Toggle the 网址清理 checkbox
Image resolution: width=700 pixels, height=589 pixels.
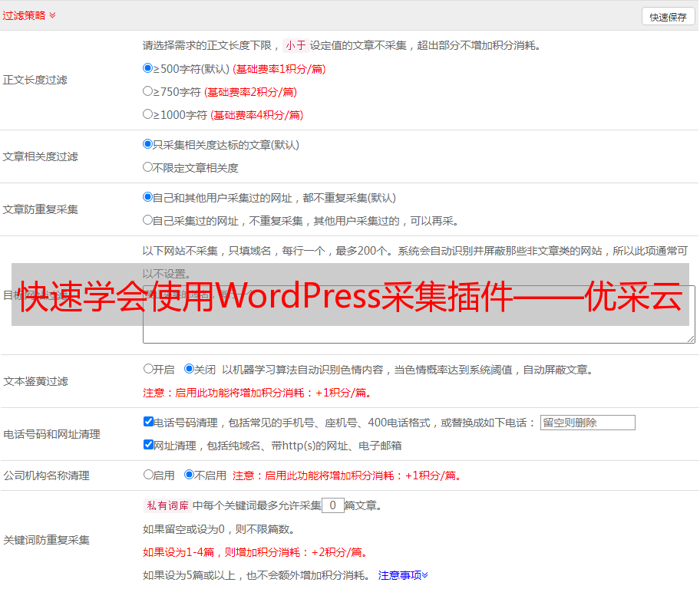[149, 445]
